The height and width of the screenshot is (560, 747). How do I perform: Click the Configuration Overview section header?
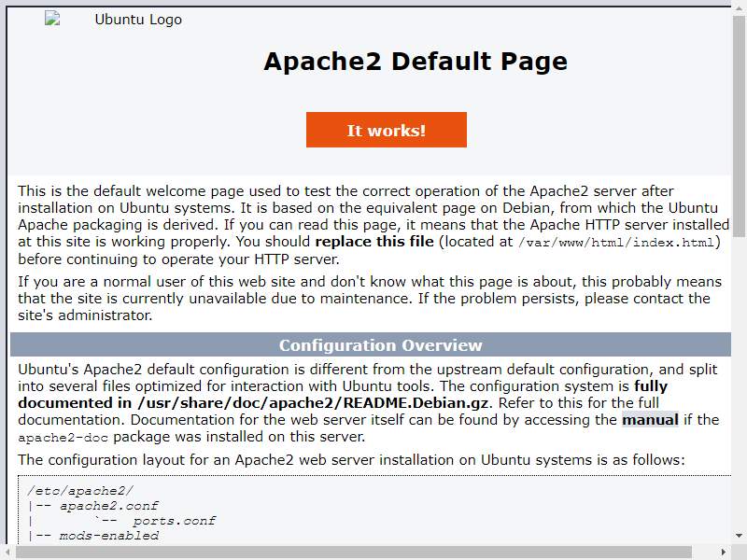coord(371,344)
